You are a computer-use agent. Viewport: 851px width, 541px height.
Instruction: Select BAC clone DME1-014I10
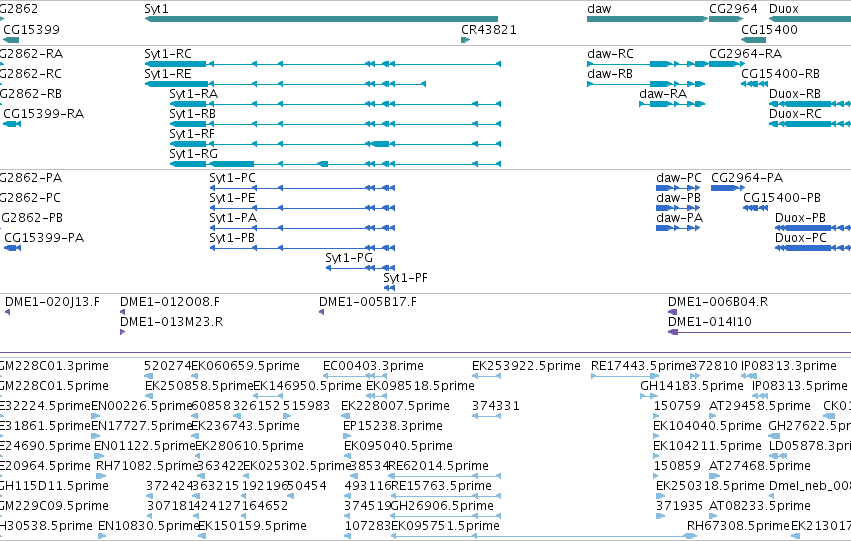pos(759,332)
